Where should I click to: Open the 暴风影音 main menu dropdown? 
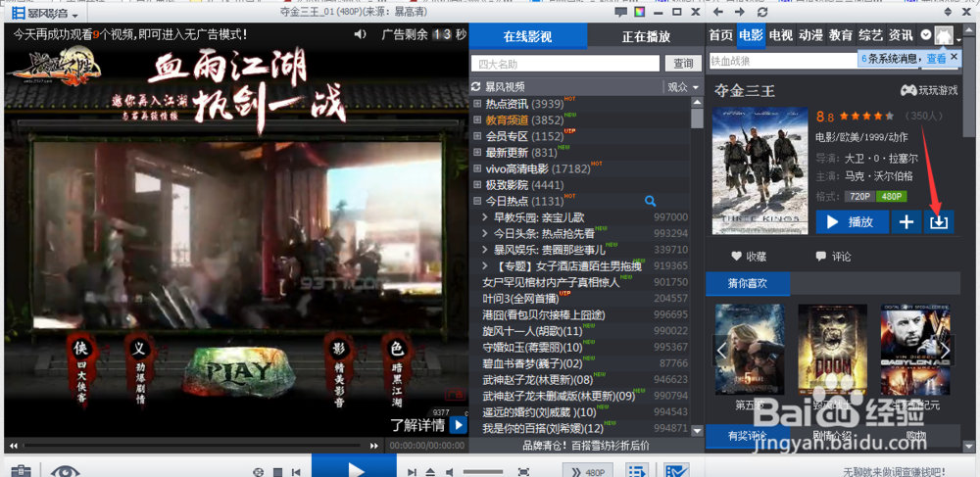[44, 13]
